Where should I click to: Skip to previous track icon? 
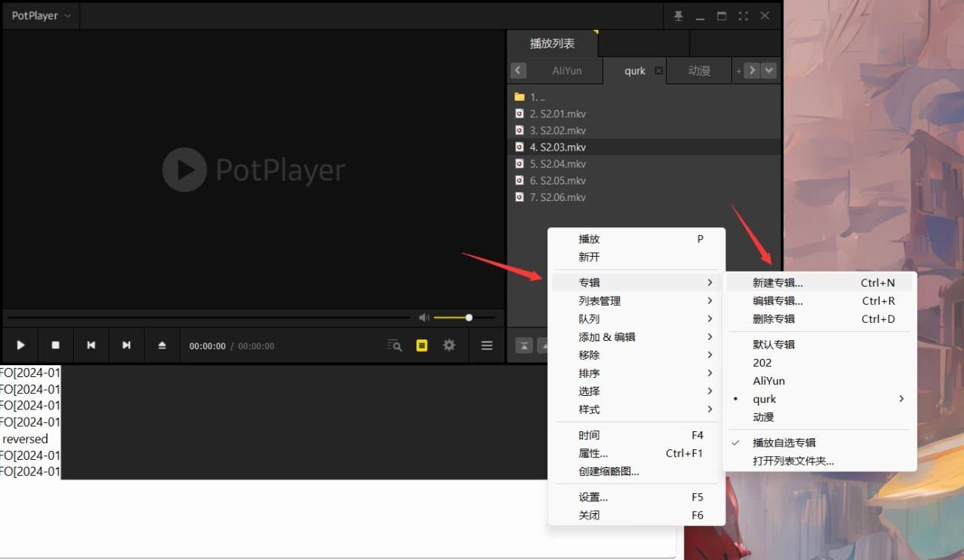pos(91,345)
